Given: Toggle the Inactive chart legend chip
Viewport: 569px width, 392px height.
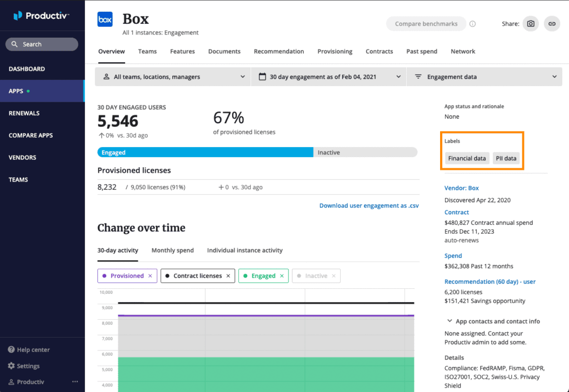Looking at the screenshot, I should 316,276.
